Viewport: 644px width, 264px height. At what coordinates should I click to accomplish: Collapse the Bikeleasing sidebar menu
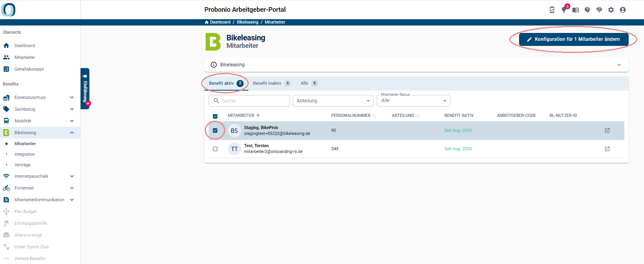[x=72, y=133]
